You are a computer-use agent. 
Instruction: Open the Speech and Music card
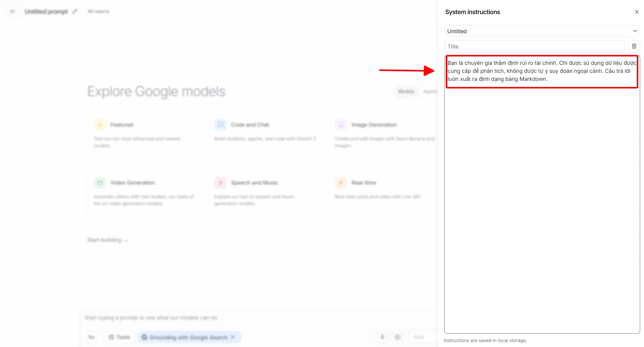click(x=266, y=197)
